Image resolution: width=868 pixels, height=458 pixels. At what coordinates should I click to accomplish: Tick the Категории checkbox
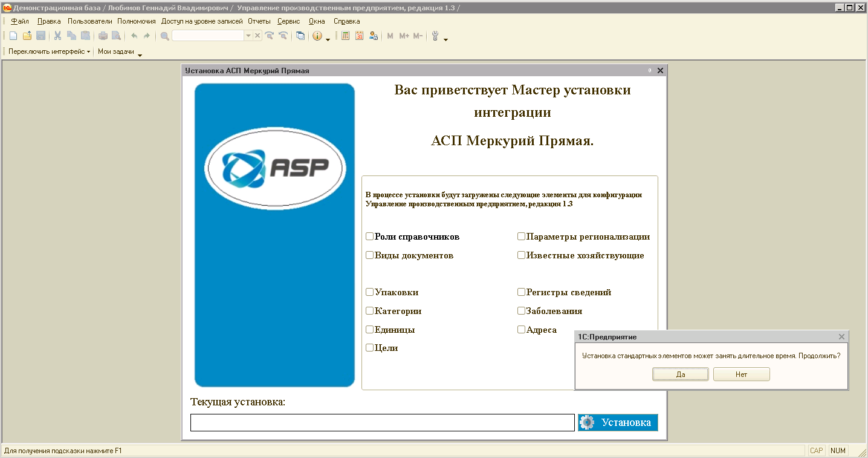[369, 311]
